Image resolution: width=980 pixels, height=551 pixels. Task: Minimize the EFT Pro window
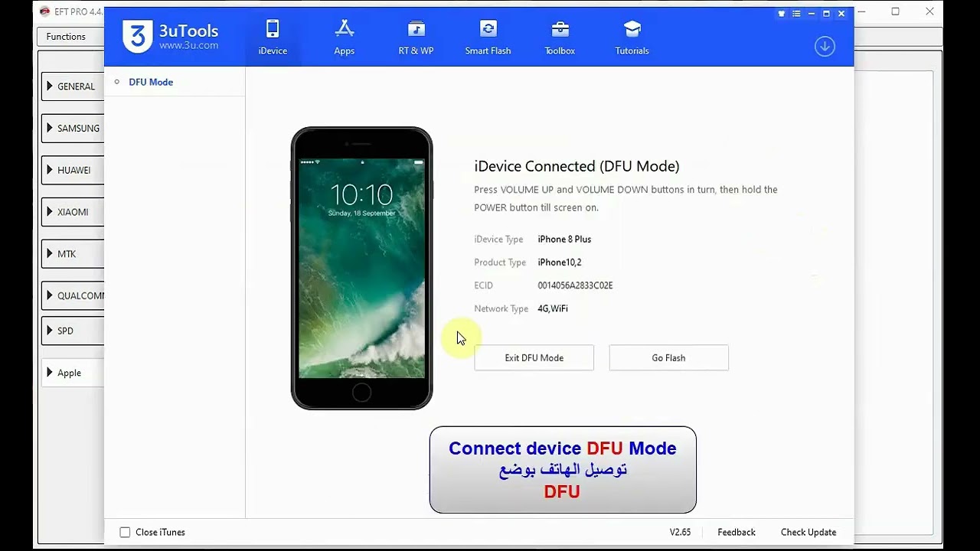(861, 11)
